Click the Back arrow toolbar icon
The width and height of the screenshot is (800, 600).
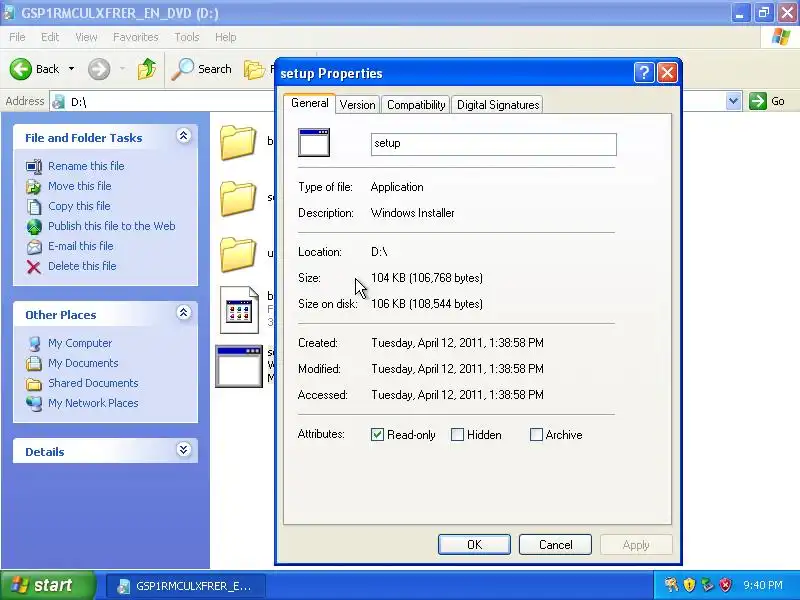tap(21, 69)
